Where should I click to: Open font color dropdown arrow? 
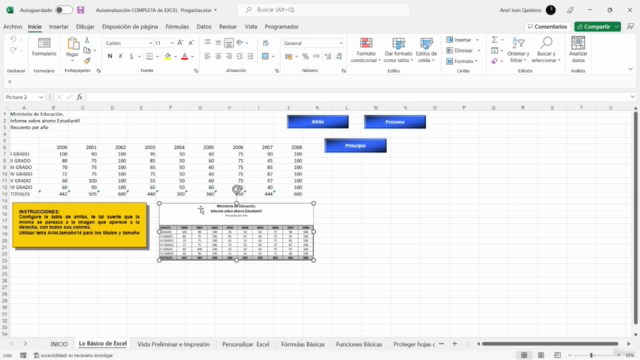point(192,56)
